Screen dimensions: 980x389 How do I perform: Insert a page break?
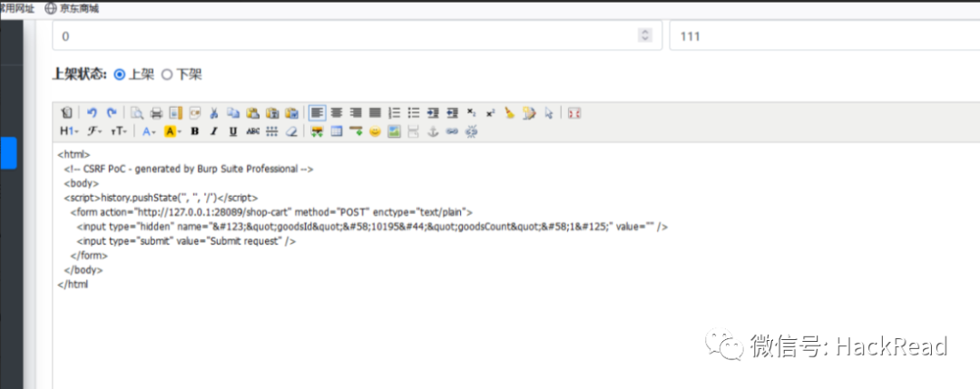pyautogui.click(x=413, y=131)
